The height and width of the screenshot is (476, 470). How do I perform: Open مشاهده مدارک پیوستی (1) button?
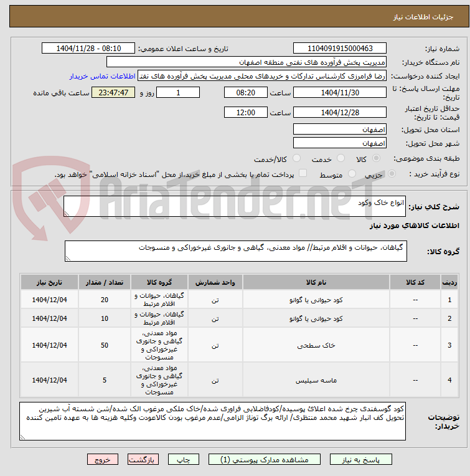[265, 460]
